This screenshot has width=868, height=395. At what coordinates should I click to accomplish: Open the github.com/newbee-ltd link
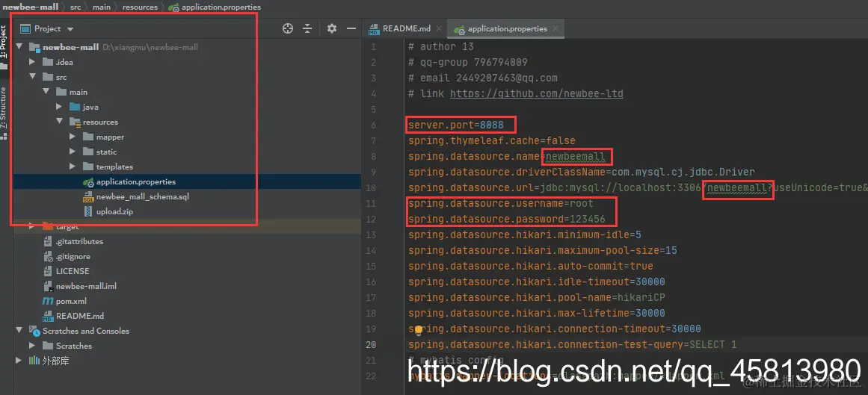coord(536,93)
